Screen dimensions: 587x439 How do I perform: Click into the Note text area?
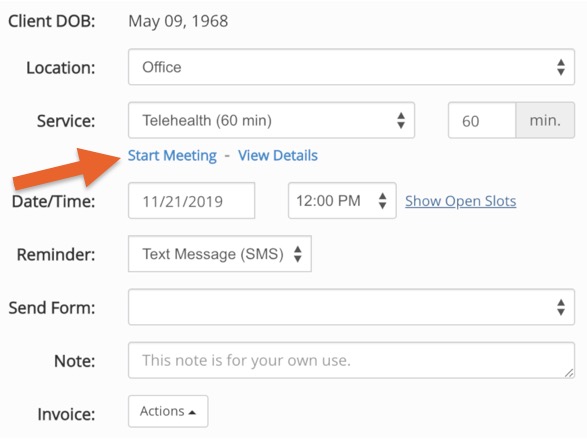[x=351, y=360]
